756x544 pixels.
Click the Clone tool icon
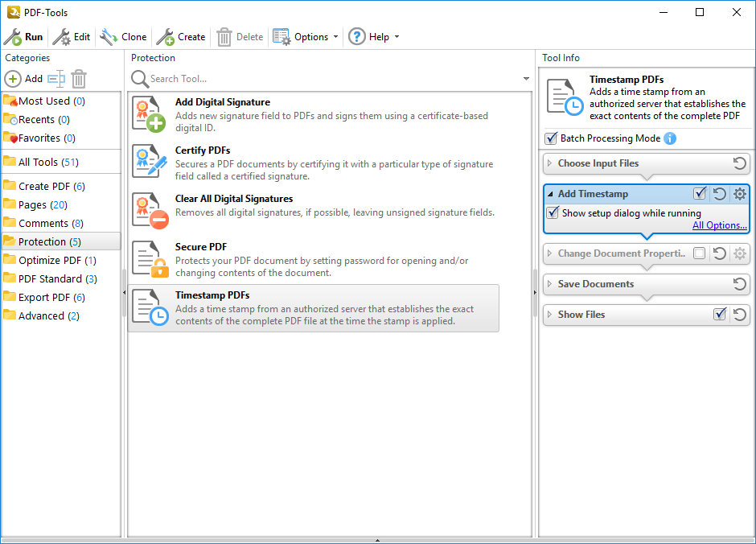[109, 37]
